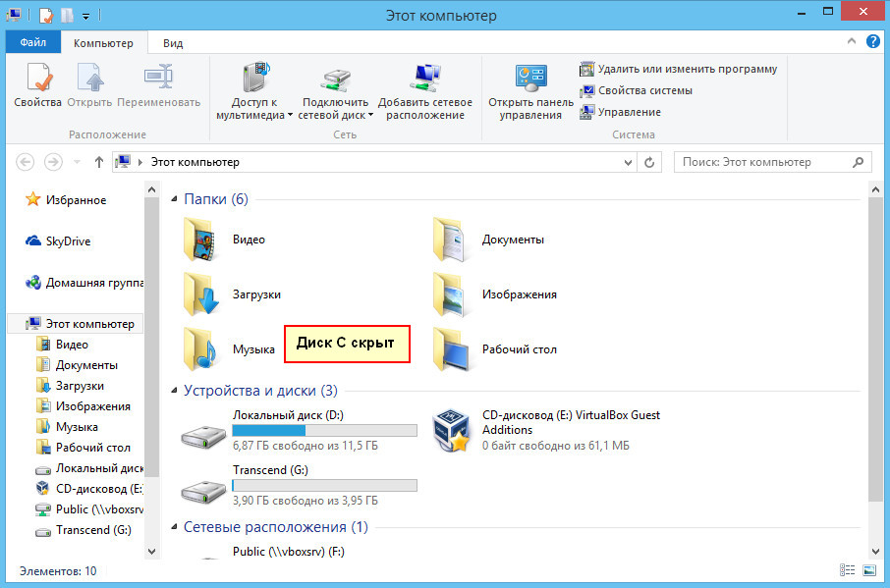The width and height of the screenshot is (890, 588).
Task: Collapse Устройства и диски (3) group
Action: [x=174, y=391]
